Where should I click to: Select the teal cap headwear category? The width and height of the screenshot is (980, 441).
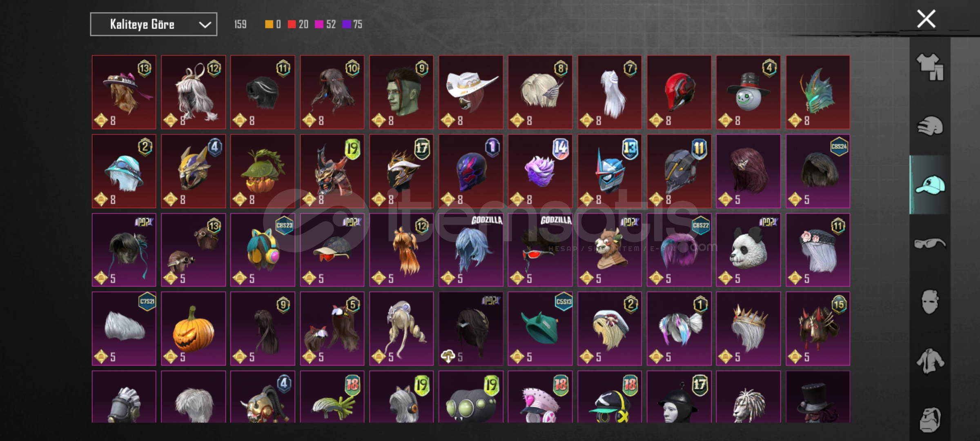click(930, 185)
